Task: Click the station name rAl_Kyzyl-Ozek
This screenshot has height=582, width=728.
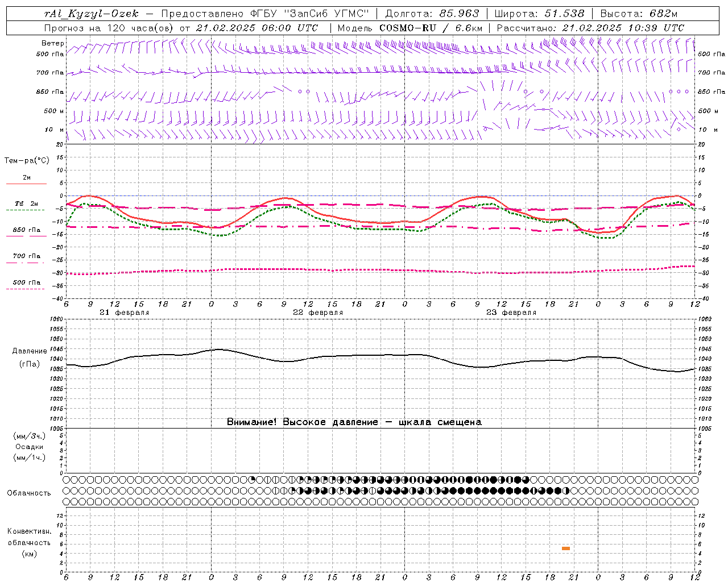Action: pos(91,14)
